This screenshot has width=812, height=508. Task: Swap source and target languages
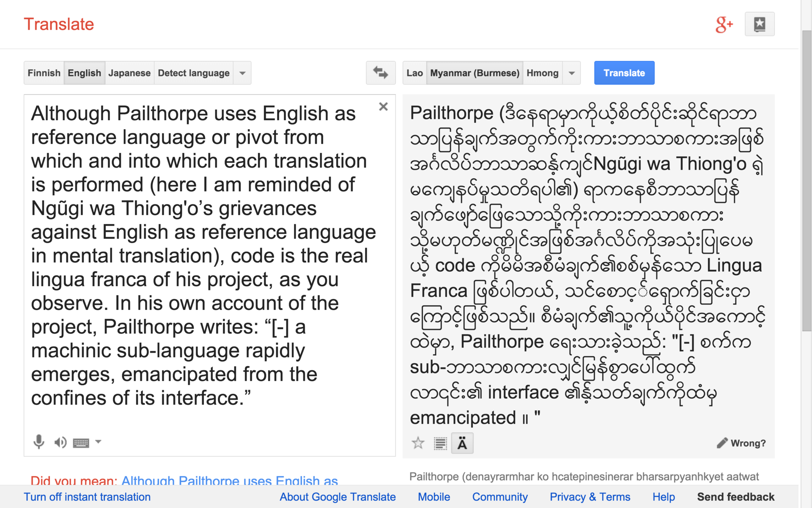380,73
